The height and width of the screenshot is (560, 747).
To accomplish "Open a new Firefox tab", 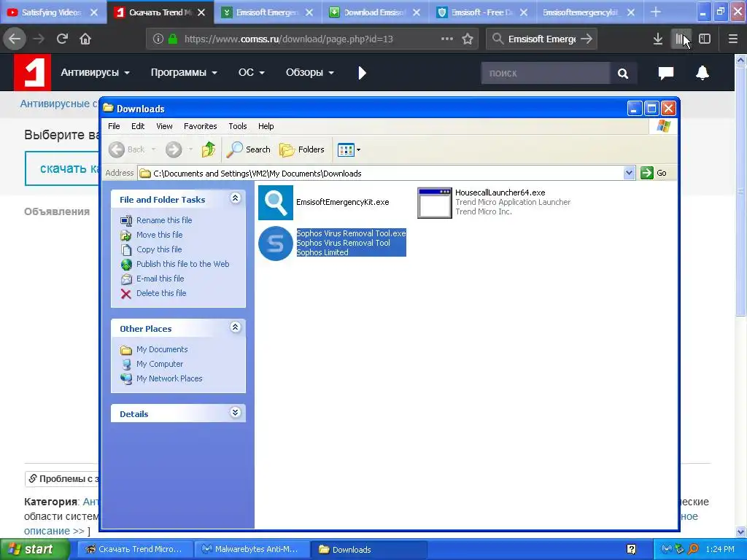I will click(656, 12).
